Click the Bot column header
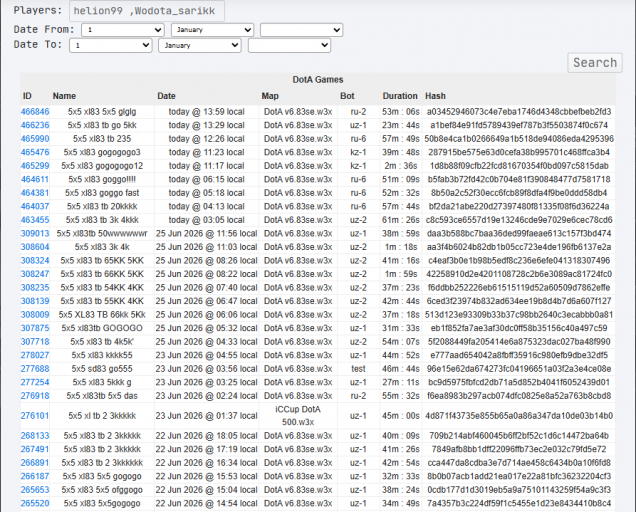This screenshot has height=512, width=636. [347, 96]
